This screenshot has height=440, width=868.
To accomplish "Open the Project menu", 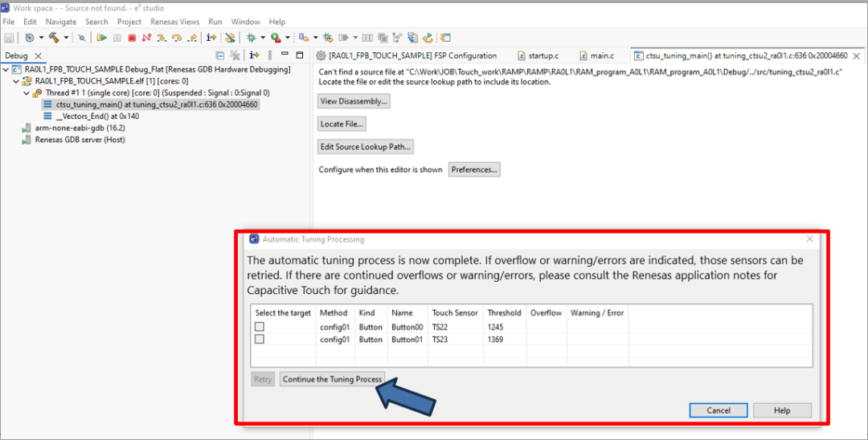I will 129,22.
